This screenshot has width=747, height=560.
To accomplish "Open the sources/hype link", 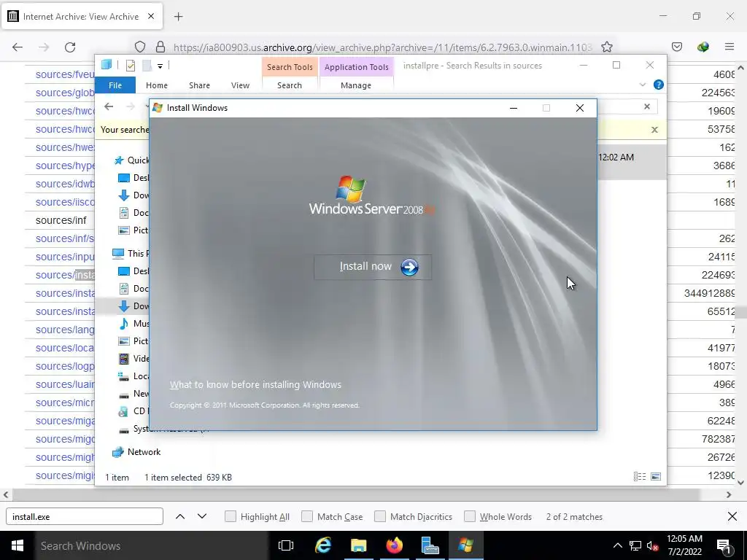I will coord(65,166).
